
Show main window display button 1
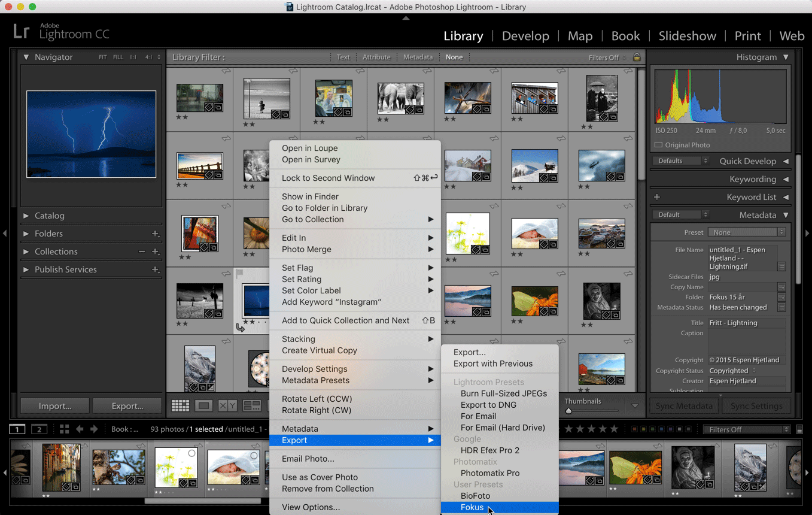pyautogui.click(x=17, y=429)
